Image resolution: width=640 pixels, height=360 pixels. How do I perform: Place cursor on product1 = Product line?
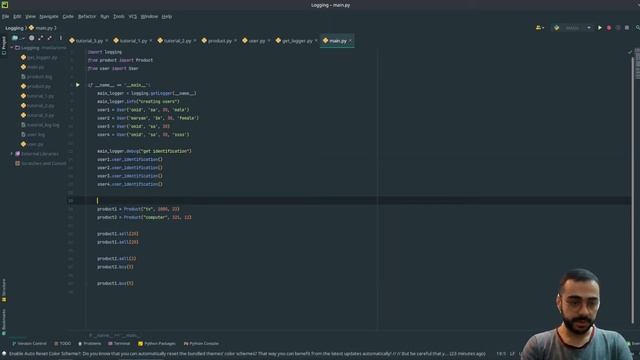pos(138,209)
